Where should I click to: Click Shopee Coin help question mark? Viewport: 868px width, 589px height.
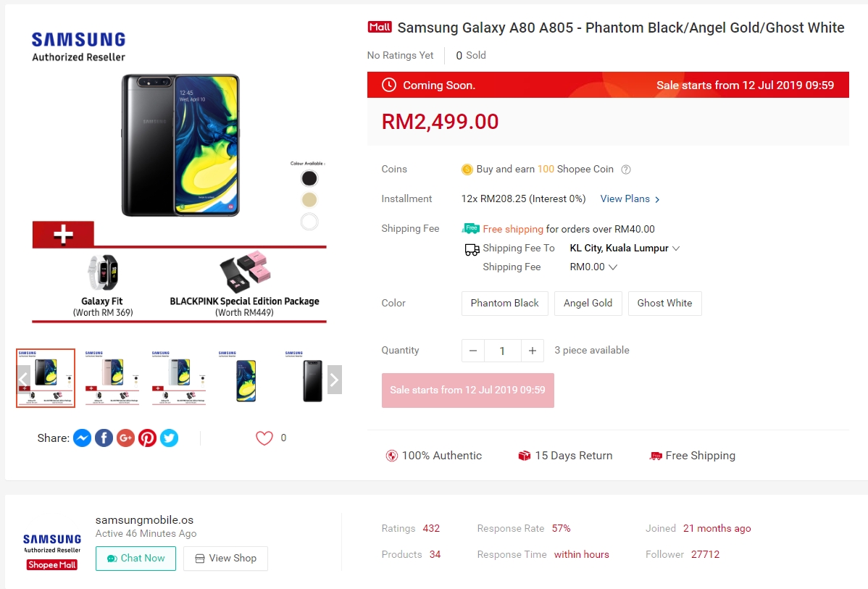[x=626, y=170]
